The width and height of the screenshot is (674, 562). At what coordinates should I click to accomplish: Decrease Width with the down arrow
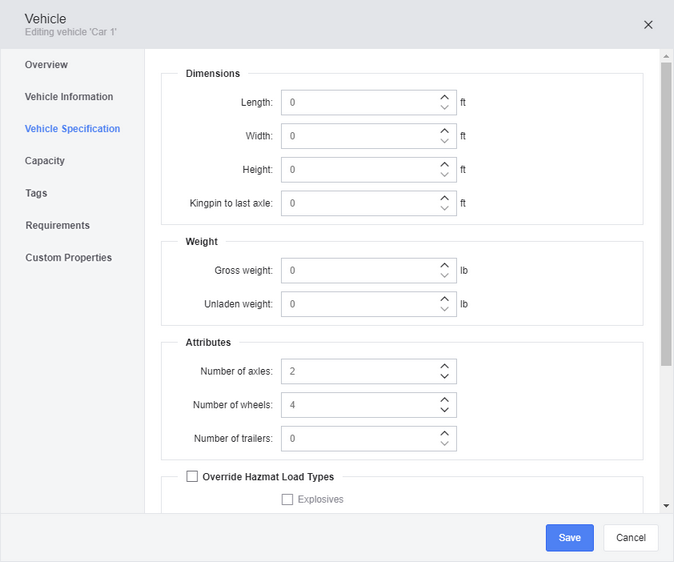444,141
